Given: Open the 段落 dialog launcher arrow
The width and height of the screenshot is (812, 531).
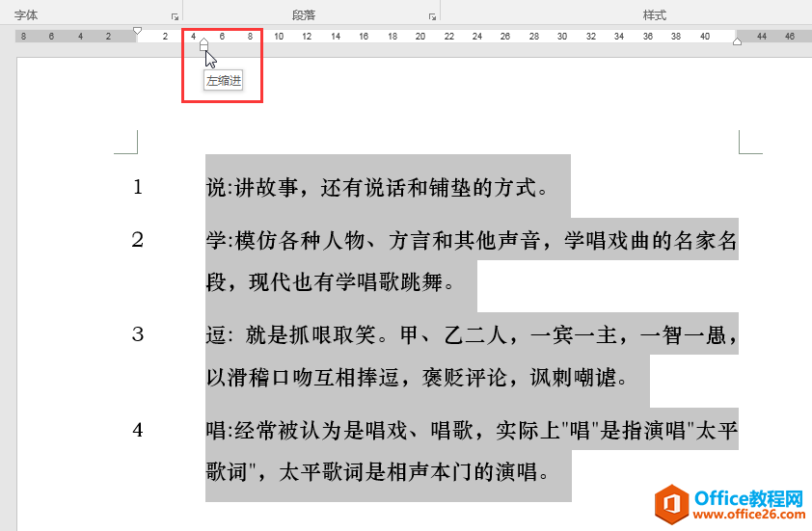Looking at the screenshot, I should [432, 17].
